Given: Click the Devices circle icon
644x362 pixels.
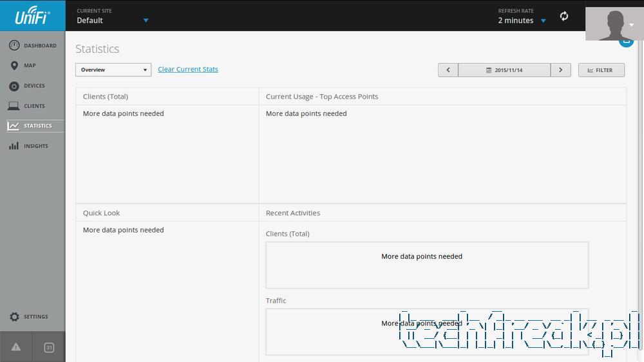Looking at the screenshot, I should coord(14,86).
